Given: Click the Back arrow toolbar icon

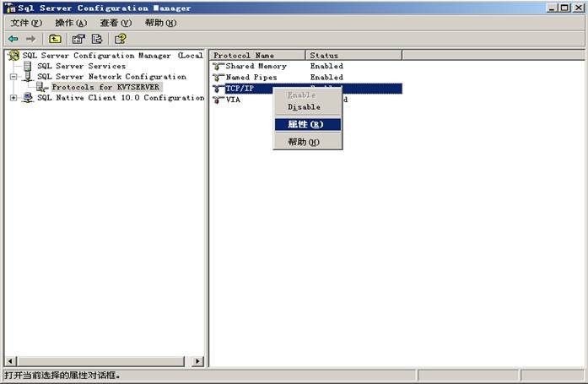Looking at the screenshot, I should [13, 39].
